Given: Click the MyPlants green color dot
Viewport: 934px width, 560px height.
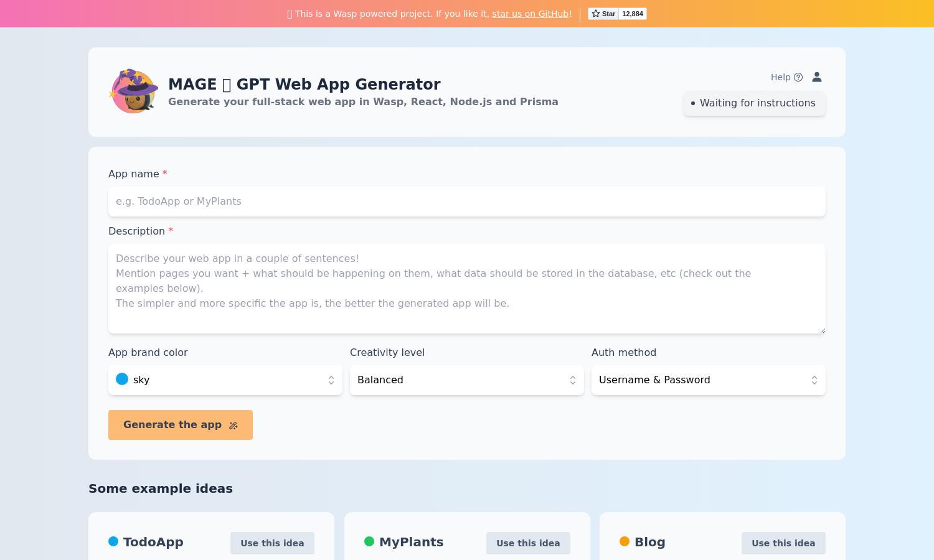Looking at the screenshot, I should (369, 541).
